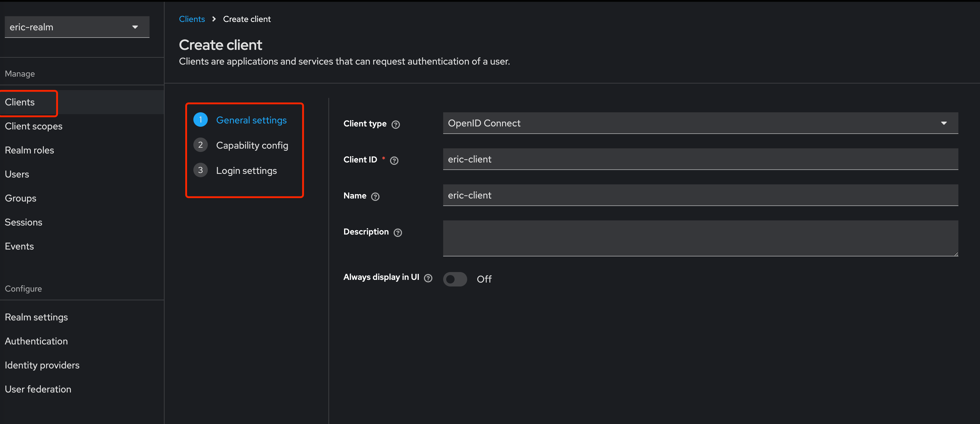This screenshot has width=980, height=424.
Task: Focus the Description text area
Action: pyautogui.click(x=700, y=238)
